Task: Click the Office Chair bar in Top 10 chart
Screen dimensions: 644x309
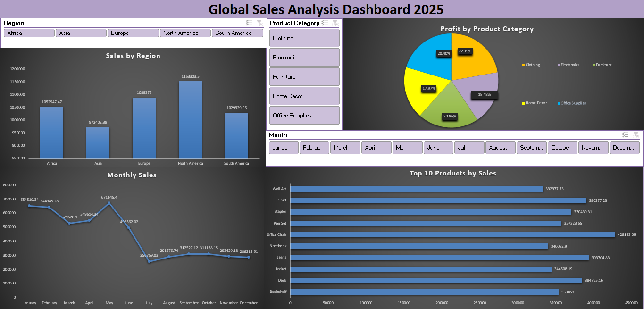Action: tap(452, 234)
